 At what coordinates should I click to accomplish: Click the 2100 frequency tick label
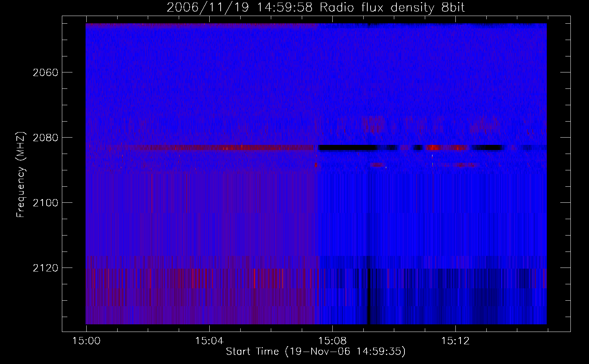[x=46, y=203]
